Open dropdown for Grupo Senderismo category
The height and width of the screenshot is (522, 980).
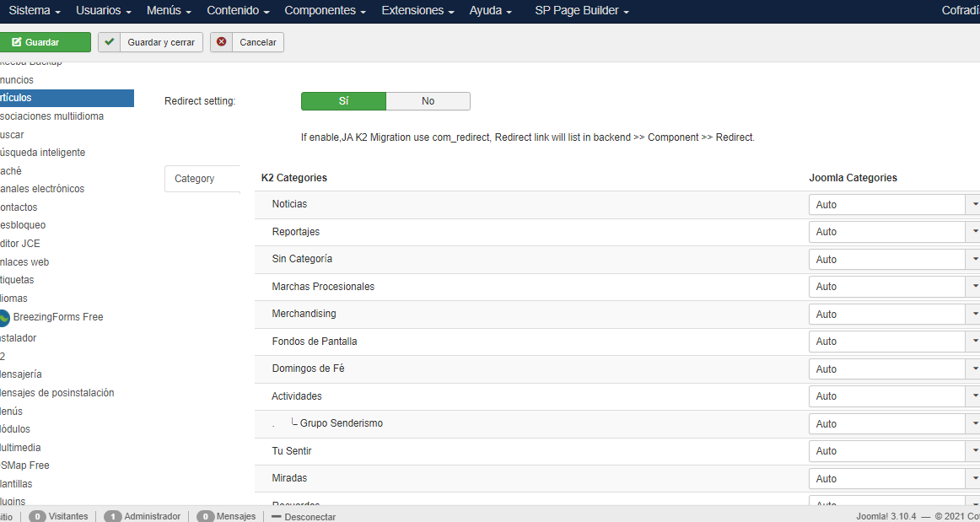point(894,423)
